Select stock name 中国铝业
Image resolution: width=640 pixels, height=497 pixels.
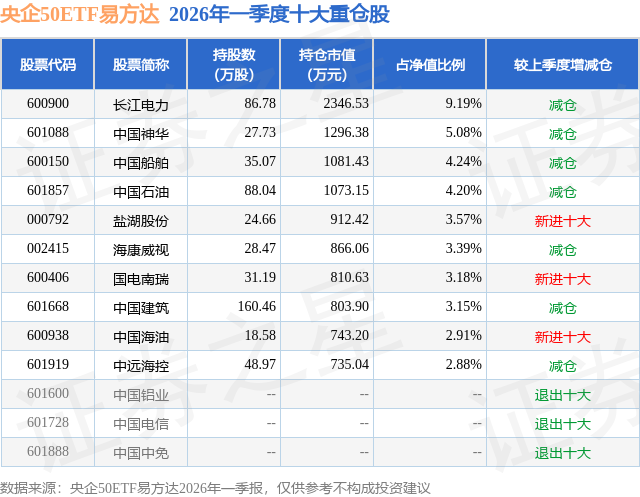[141, 395]
